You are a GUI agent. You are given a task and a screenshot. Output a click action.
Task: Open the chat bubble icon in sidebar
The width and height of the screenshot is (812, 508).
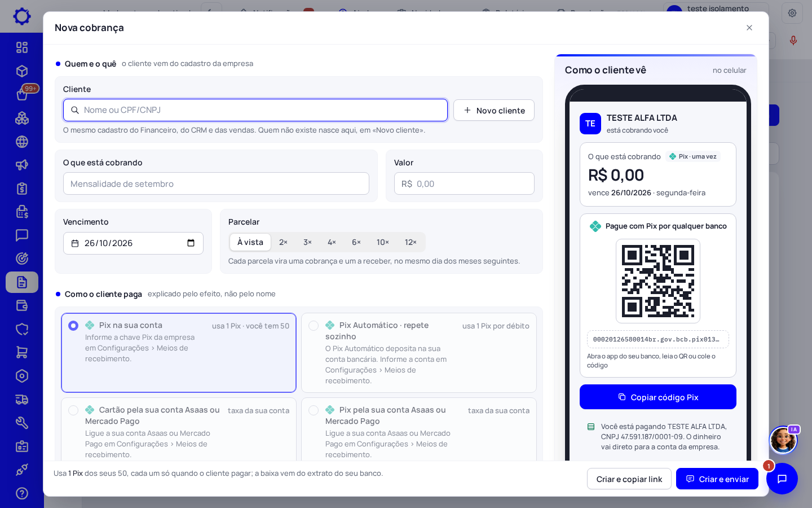(x=22, y=235)
